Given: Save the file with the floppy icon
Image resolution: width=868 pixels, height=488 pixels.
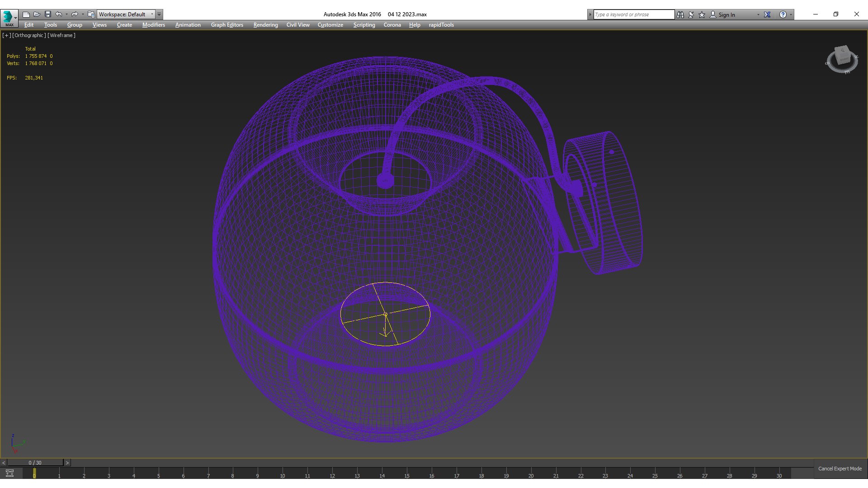Looking at the screenshot, I should [x=48, y=14].
